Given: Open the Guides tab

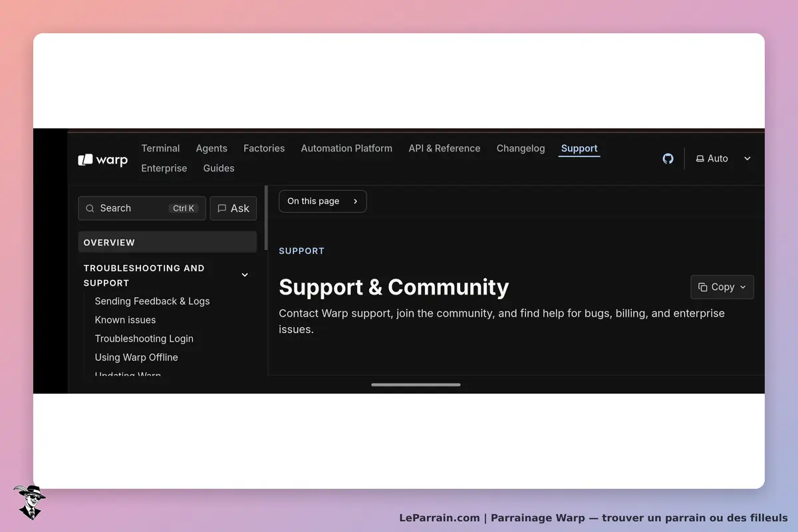Looking at the screenshot, I should click(x=219, y=168).
